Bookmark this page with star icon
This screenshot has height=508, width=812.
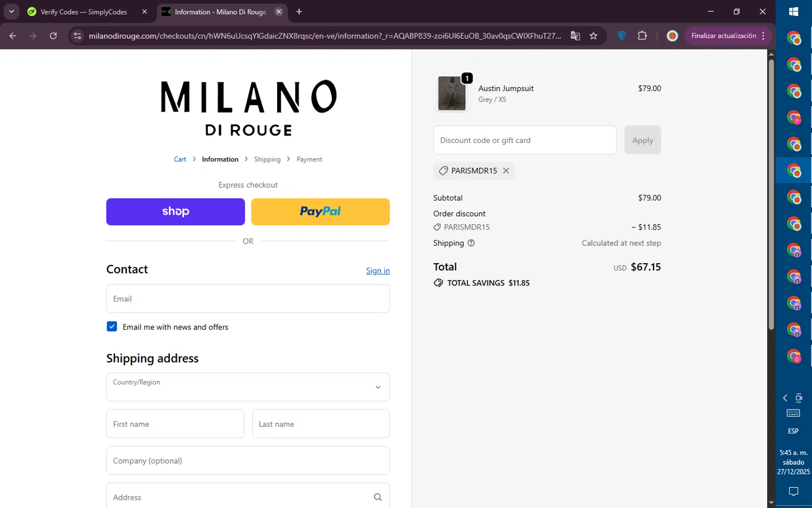[594, 36]
